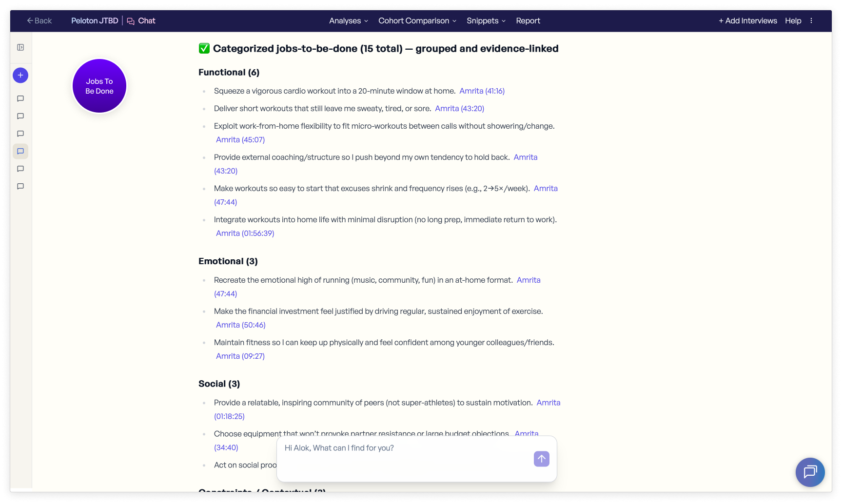Viewport: 842px width, 504px height.
Task: Focus the 'What can I find for you?' input
Action: click(x=405, y=448)
